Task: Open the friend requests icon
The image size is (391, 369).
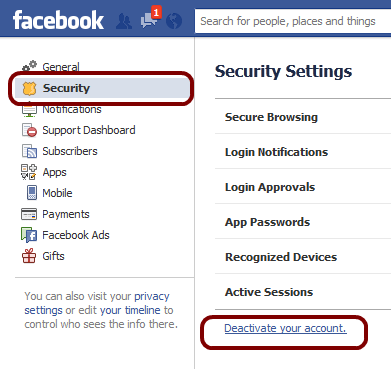Action: (x=124, y=21)
